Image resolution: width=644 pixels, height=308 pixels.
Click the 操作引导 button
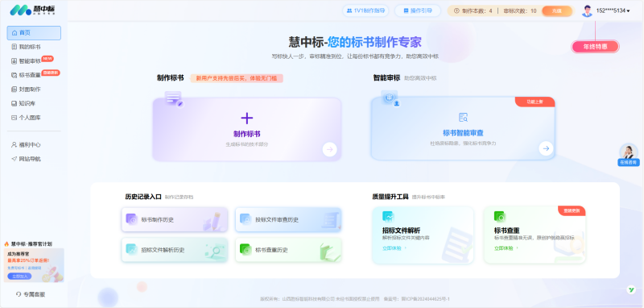click(x=417, y=10)
